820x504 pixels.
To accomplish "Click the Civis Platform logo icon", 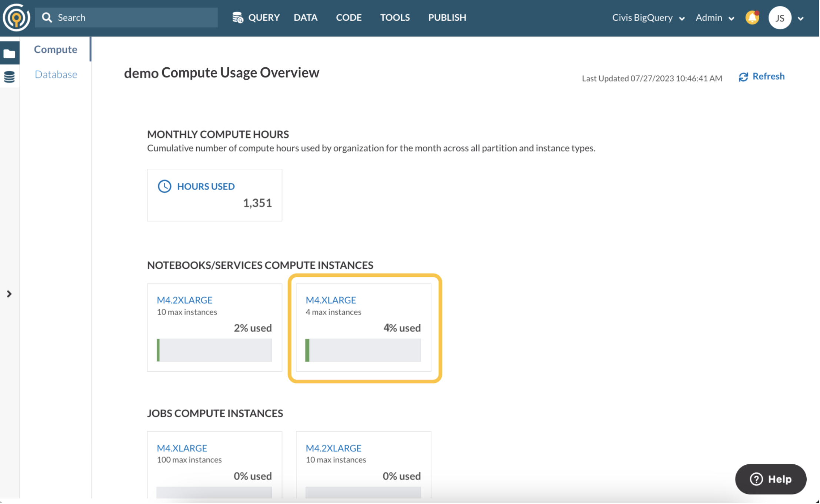I will click(16, 17).
